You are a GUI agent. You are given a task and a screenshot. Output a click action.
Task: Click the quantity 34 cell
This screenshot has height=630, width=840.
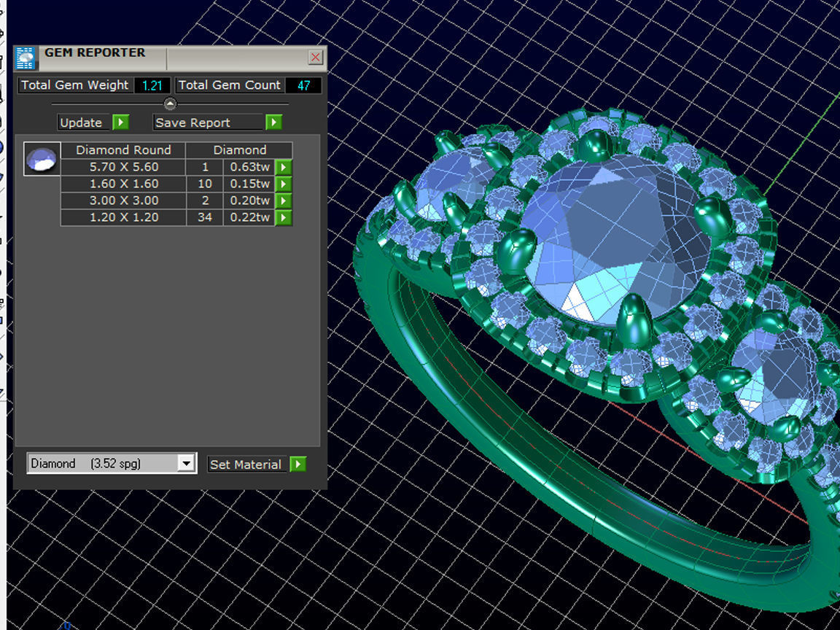tap(205, 217)
